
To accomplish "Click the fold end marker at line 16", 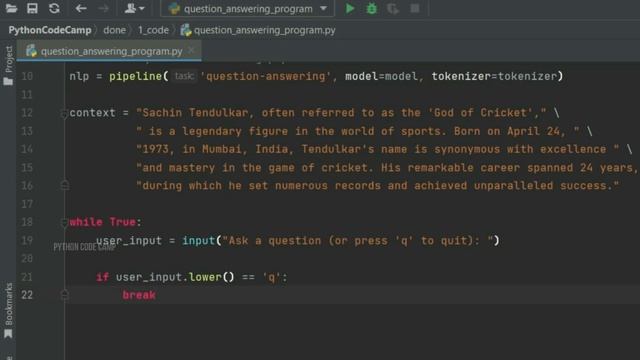I will [x=64, y=185].
